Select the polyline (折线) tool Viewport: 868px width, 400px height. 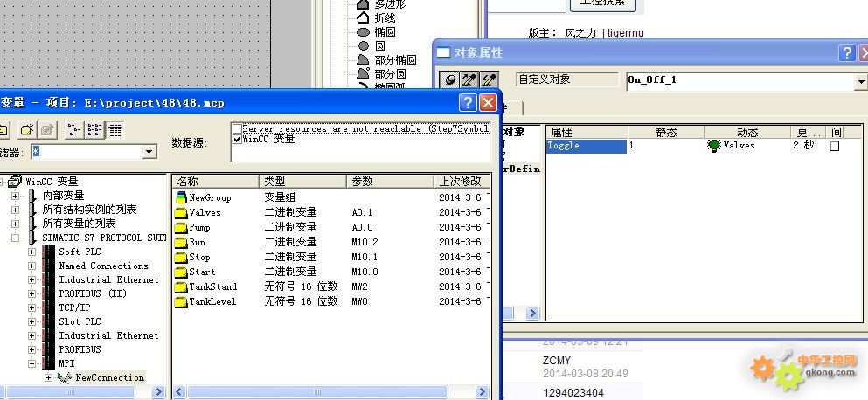tap(363, 18)
